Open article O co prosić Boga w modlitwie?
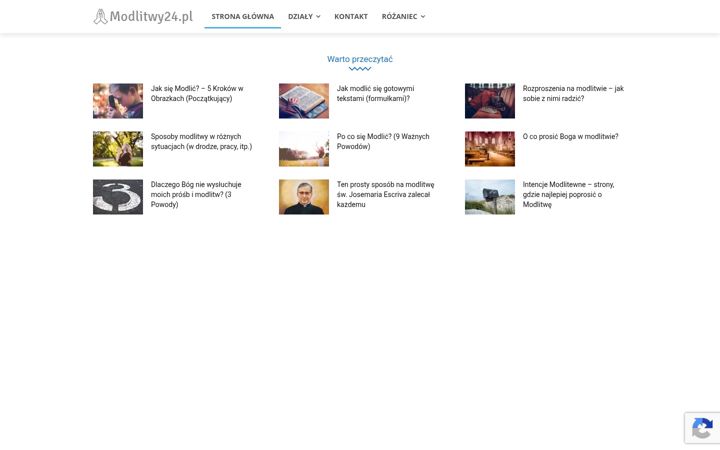The width and height of the screenshot is (720, 450). click(570, 136)
